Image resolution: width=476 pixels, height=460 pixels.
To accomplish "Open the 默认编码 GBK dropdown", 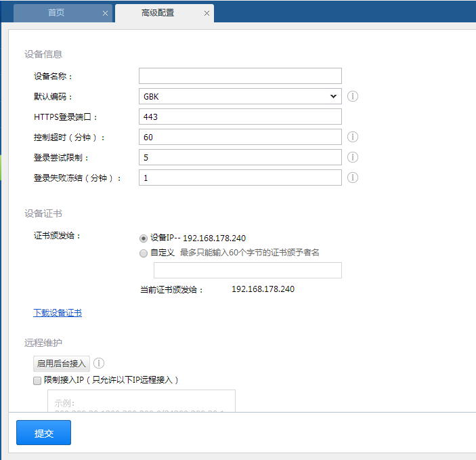I will (240, 96).
